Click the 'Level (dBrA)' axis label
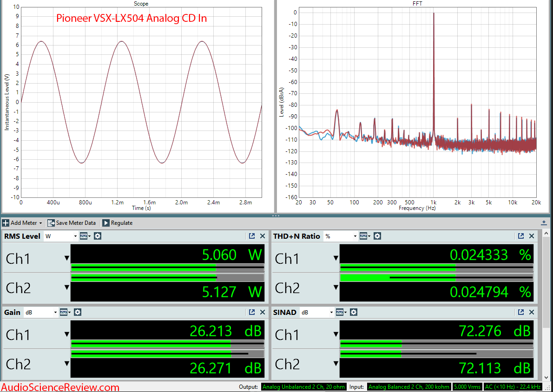The width and height of the screenshot is (553, 392). click(x=282, y=102)
